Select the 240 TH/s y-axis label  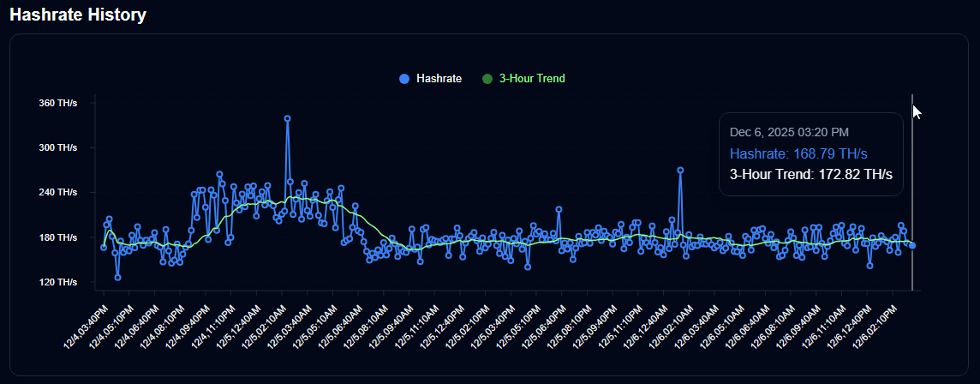(x=58, y=192)
